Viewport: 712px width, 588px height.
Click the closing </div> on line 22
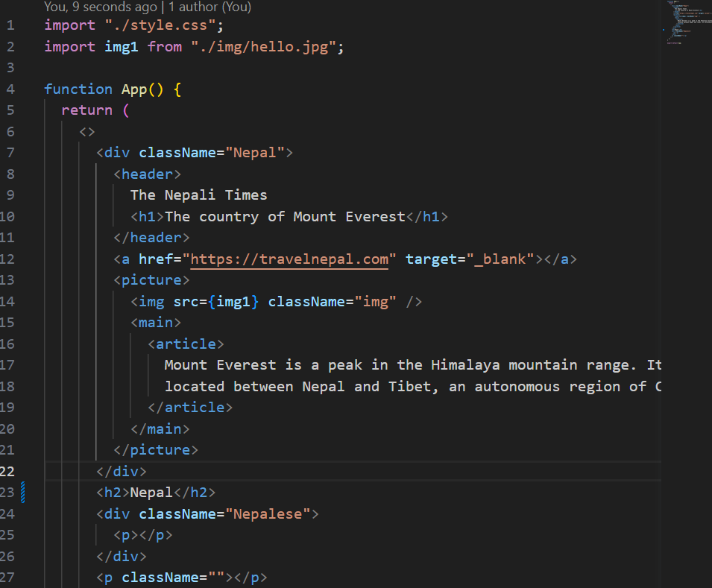pos(122,471)
